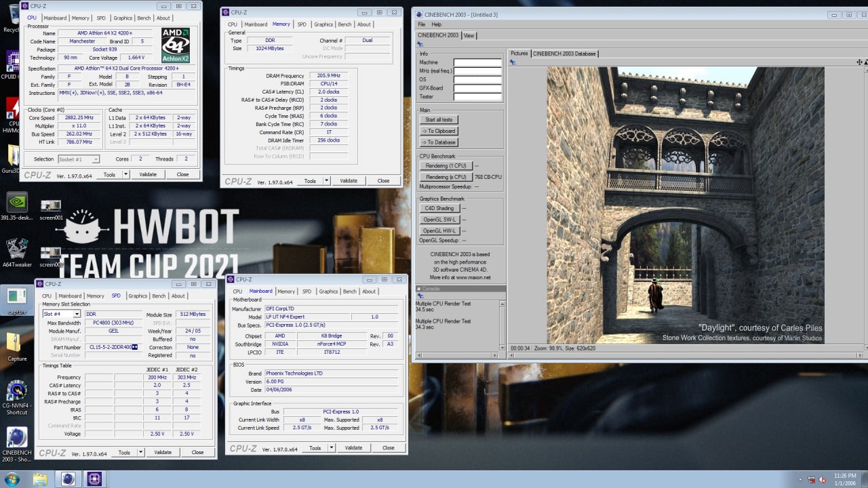This screenshot has width=868, height=488.
Task: Click the pin icon above Info panel
Action: pyautogui.click(x=419, y=45)
